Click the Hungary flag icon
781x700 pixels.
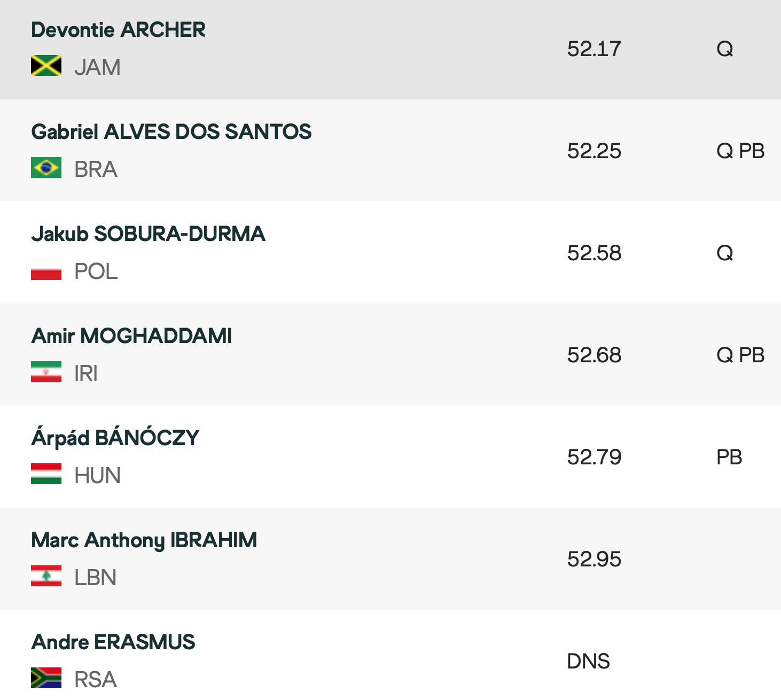(46, 474)
